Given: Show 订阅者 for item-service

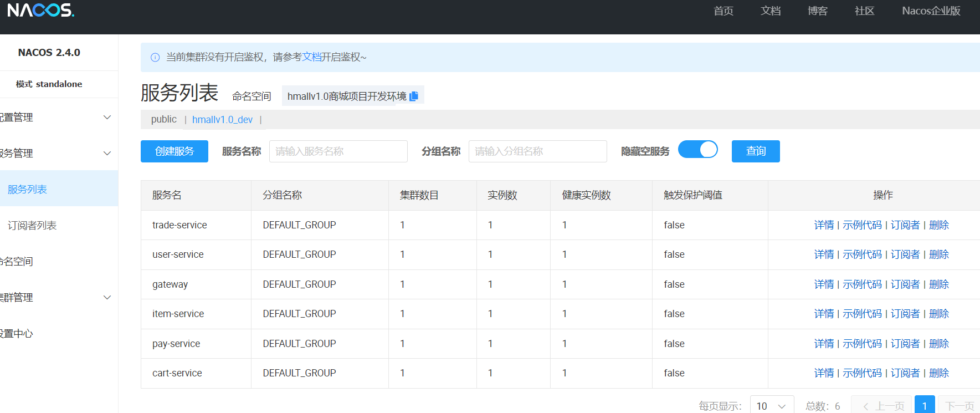Looking at the screenshot, I should [x=905, y=314].
